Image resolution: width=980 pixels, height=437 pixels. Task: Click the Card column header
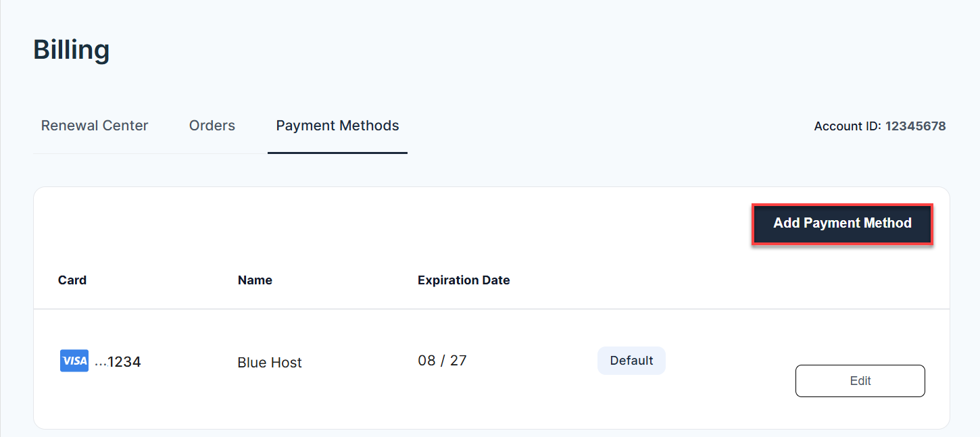coord(72,280)
